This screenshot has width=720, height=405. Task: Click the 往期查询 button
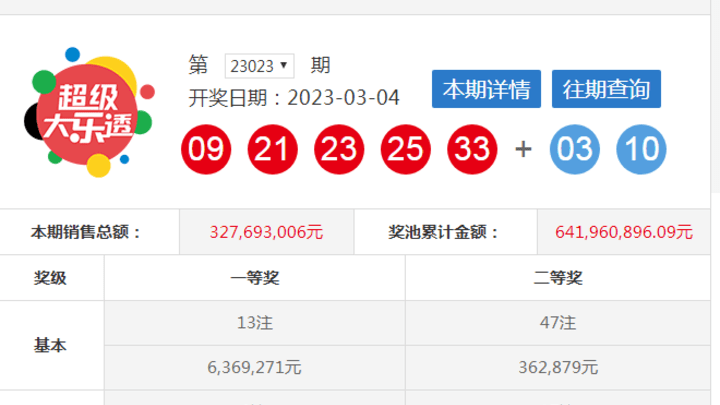coord(606,89)
